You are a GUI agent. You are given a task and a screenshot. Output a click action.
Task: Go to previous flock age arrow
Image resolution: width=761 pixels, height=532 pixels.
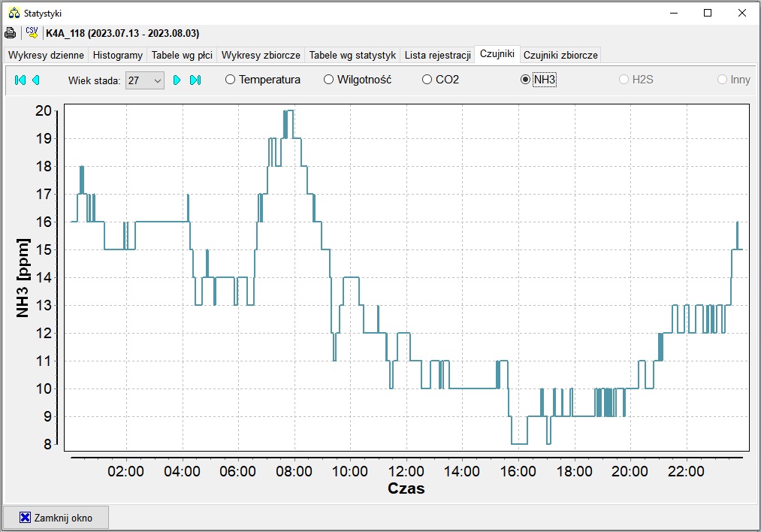(35, 80)
